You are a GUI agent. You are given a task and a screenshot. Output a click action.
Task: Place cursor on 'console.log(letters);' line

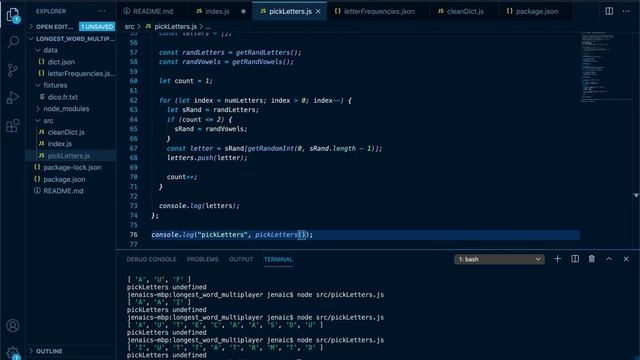point(199,206)
